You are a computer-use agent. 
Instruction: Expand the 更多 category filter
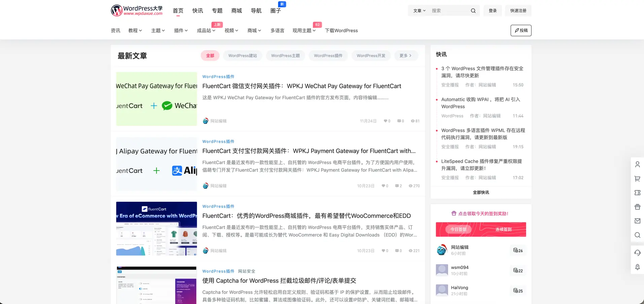(406, 56)
